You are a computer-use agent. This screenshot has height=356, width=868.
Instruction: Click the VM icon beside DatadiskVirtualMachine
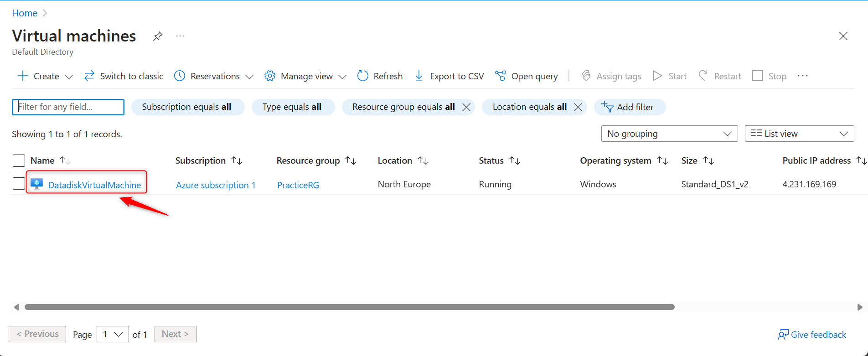tap(36, 184)
